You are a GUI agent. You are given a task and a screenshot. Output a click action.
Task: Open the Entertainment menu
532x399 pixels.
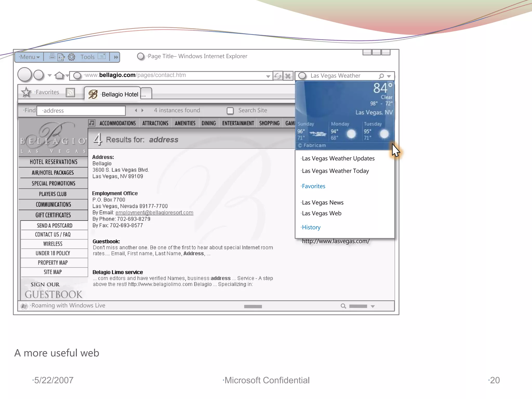[238, 123]
